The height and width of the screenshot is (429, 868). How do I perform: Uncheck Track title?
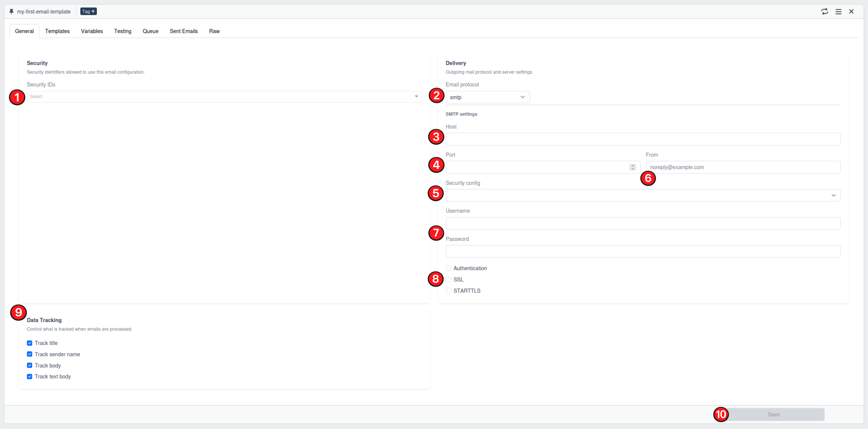pyautogui.click(x=30, y=343)
